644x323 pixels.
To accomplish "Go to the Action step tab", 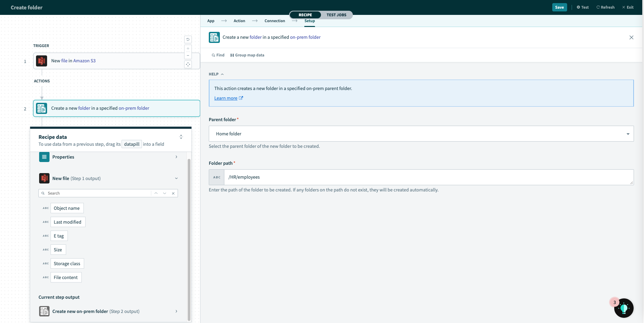I will 239,21.
